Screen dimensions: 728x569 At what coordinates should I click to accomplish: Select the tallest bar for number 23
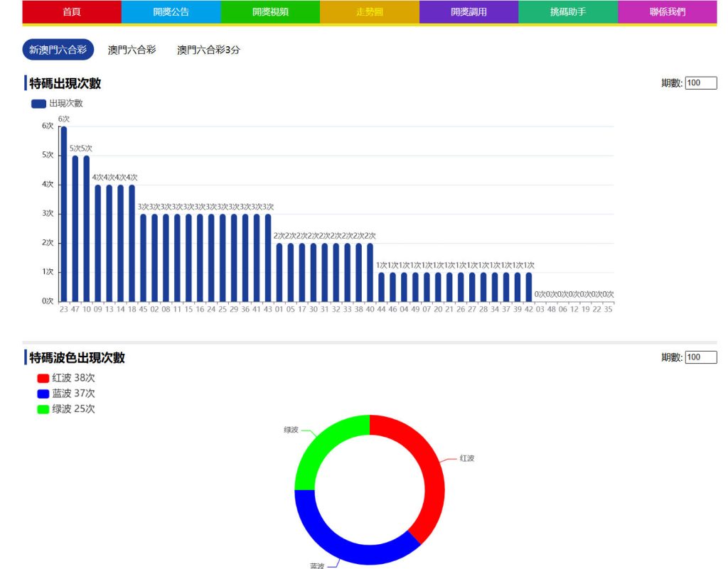coord(64,213)
